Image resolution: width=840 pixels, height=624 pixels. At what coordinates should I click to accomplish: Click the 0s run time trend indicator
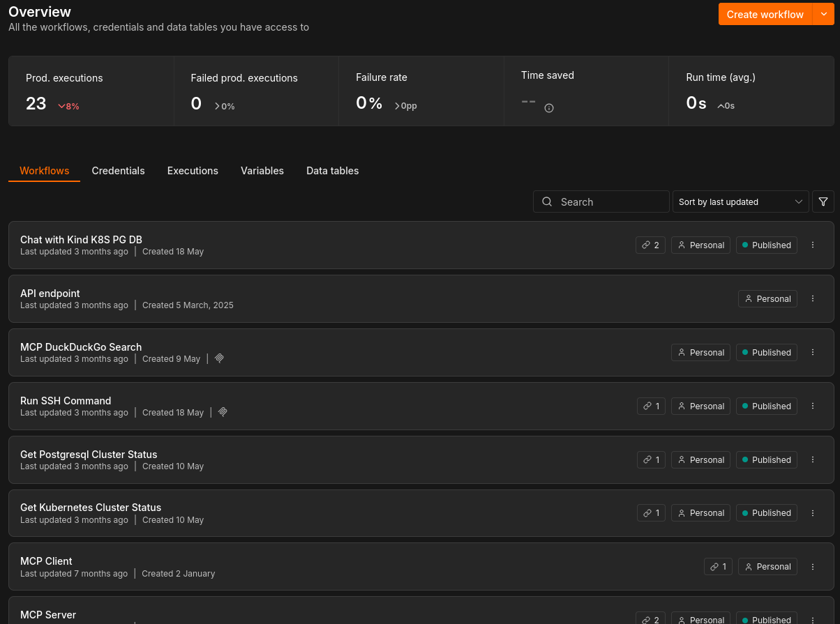click(x=726, y=106)
